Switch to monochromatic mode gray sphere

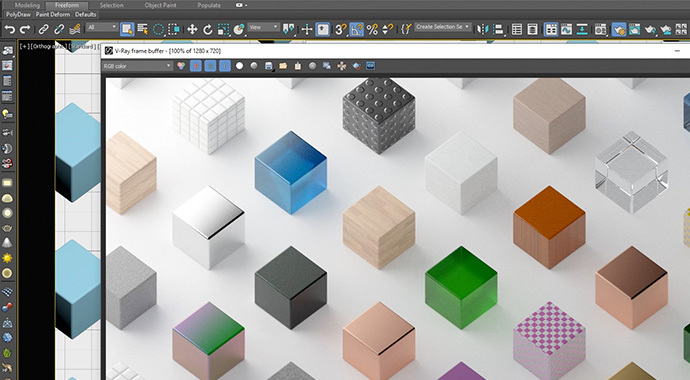(x=254, y=66)
